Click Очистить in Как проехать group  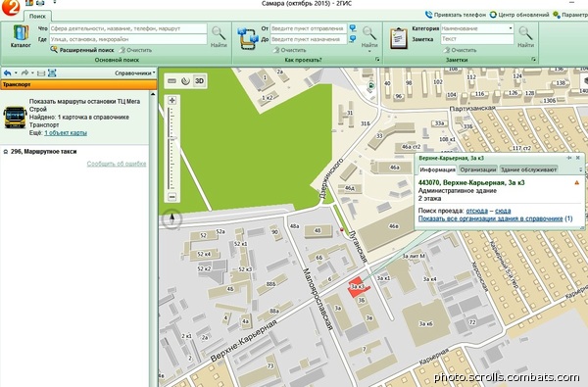[x=289, y=50]
